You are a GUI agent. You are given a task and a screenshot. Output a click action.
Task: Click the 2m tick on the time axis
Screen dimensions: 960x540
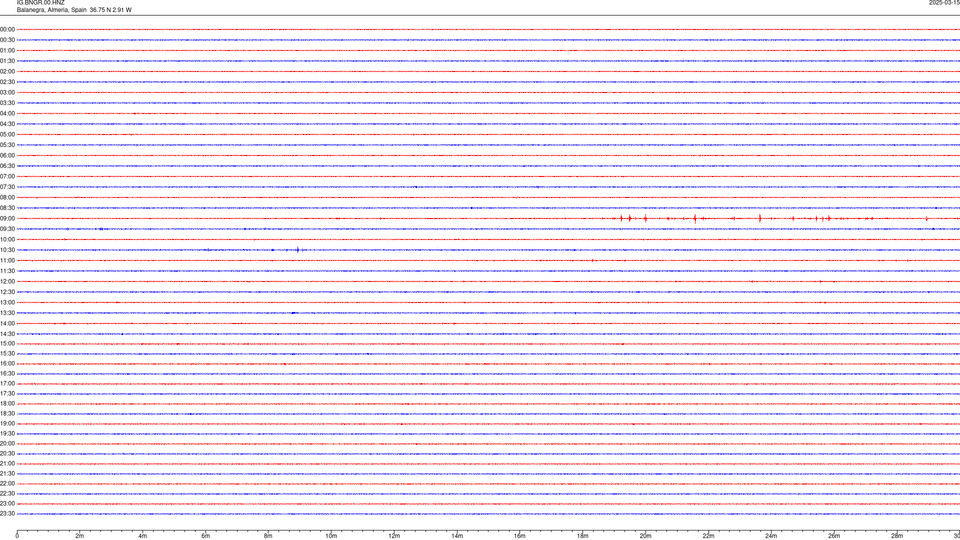pos(80,536)
